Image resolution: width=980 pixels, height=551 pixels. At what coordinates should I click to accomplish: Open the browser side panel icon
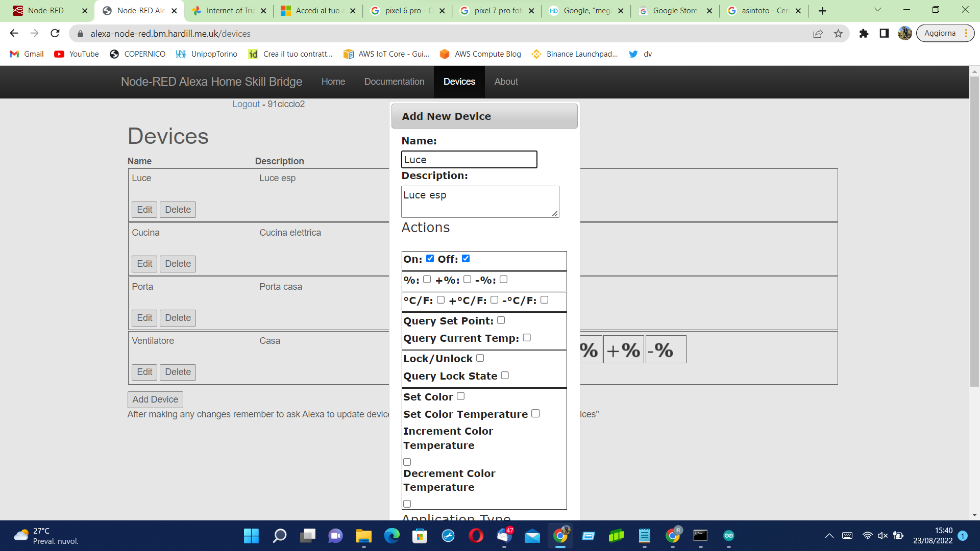pos(884,34)
